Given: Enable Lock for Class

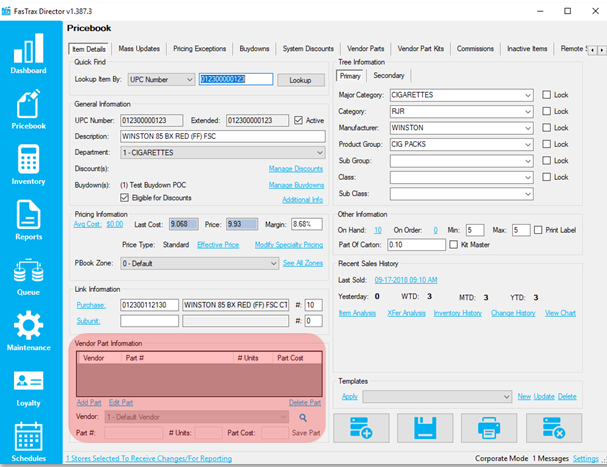Looking at the screenshot, I should [x=546, y=177].
